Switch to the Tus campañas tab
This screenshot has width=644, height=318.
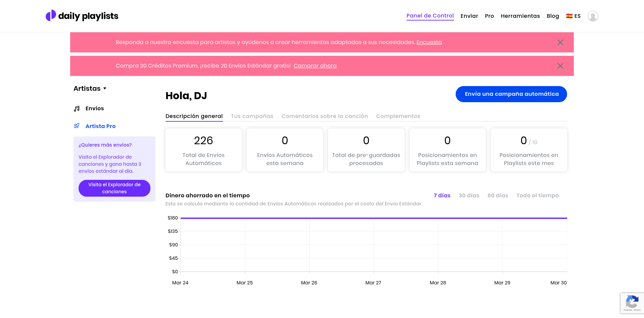[x=252, y=116]
